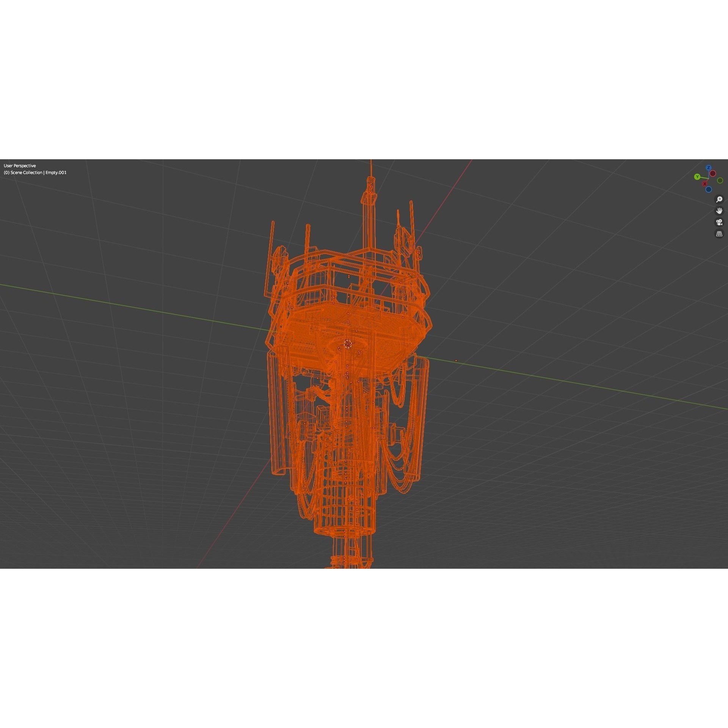Click the solid blue -Z gizmo ball
The width and height of the screenshot is (728, 728).
(709, 189)
